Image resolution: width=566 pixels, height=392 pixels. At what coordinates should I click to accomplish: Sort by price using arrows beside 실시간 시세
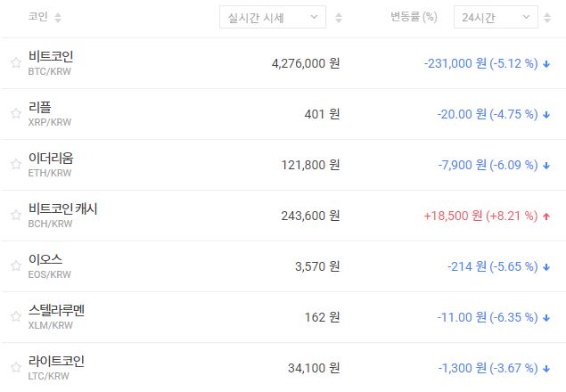(x=339, y=18)
